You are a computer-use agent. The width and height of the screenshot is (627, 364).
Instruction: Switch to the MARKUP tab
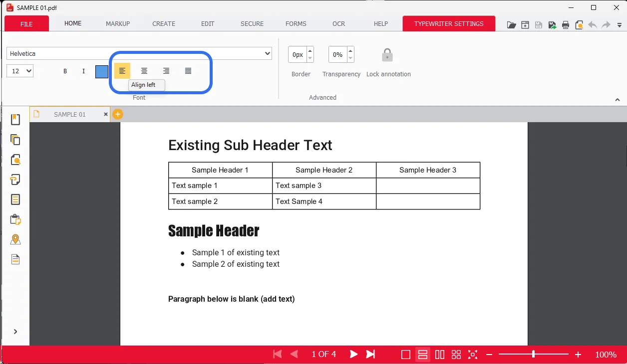(118, 23)
